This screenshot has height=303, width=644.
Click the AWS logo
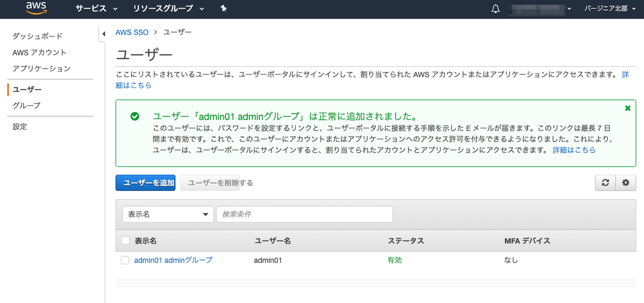pyautogui.click(x=36, y=8)
